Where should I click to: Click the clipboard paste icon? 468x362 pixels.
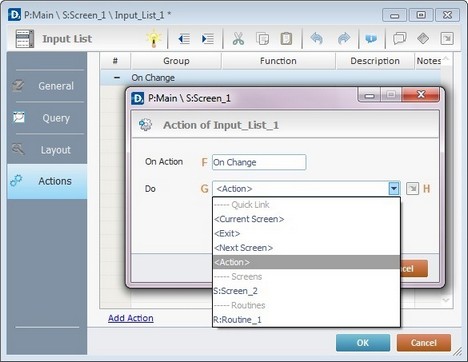tap(286, 39)
